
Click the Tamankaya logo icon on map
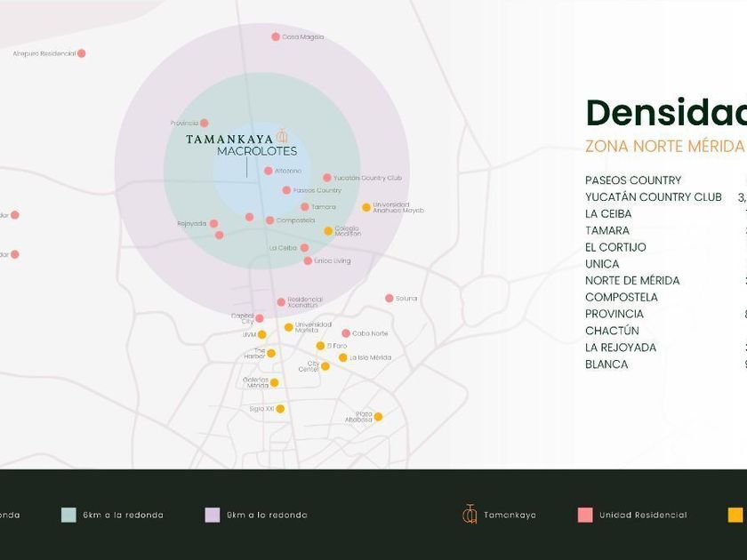[282, 135]
